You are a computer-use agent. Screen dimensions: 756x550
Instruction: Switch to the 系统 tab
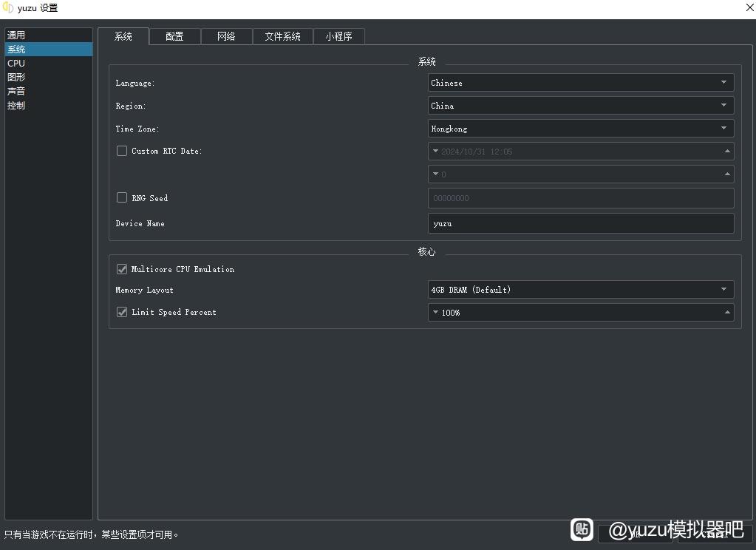(x=123, y=36)
